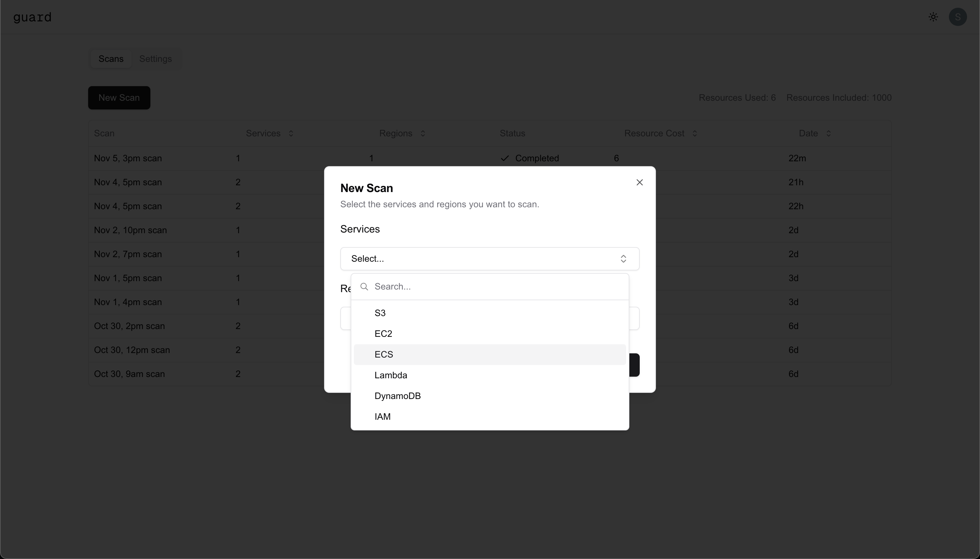The image size is (980, 559).
Task: Close the New Scan dialog
Action: tap(639, 182)
